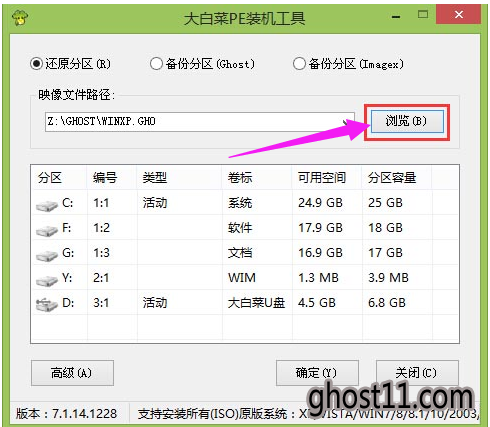Screen dimensions: 490x427
Task: Click the G: drive icon
Action: tap(47, 255)
